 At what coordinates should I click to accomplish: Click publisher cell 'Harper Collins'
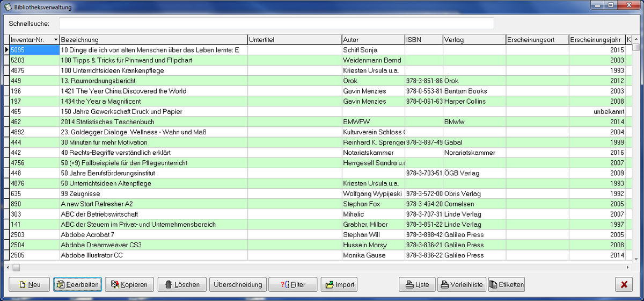coord(474,101)
